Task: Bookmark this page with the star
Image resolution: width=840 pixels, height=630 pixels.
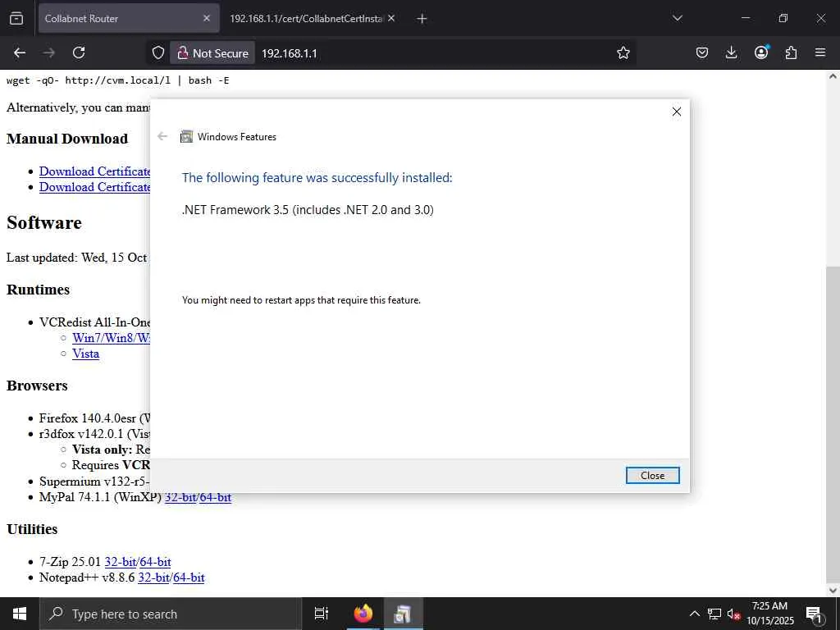Action: pyautogui.click(x=623, y=52)
